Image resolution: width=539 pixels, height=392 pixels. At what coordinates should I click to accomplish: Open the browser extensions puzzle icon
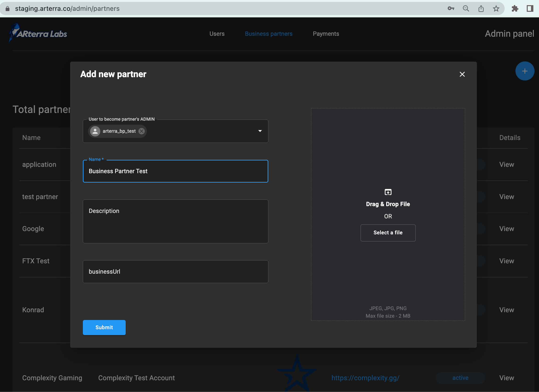pyautogui.click(x=515, y=8)
